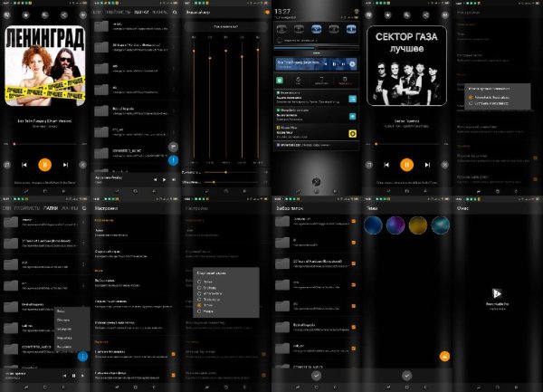The height and width of the screenshot is (392, 543).
Task: Select the first radio option in the start-screen dialog
Action: coord(199,282)
